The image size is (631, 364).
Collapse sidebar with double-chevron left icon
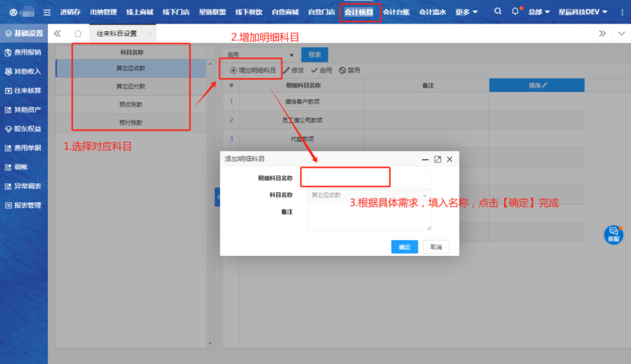coord(57,34)
